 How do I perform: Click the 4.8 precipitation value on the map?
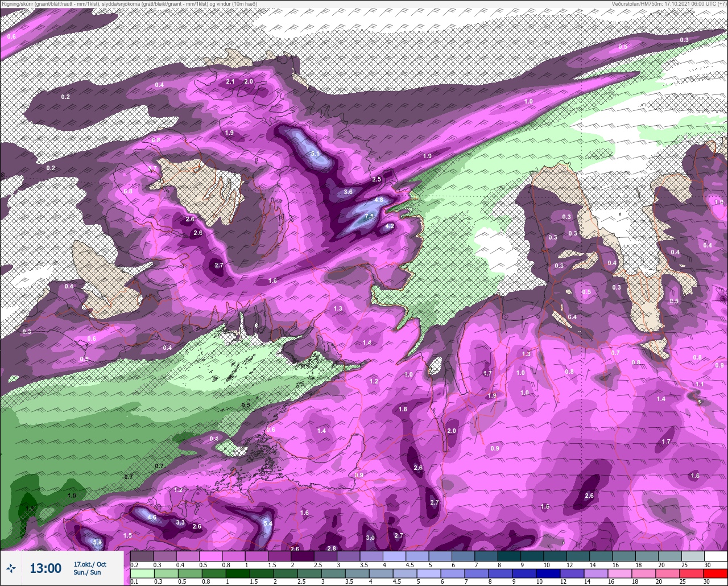tap(379, 200)
